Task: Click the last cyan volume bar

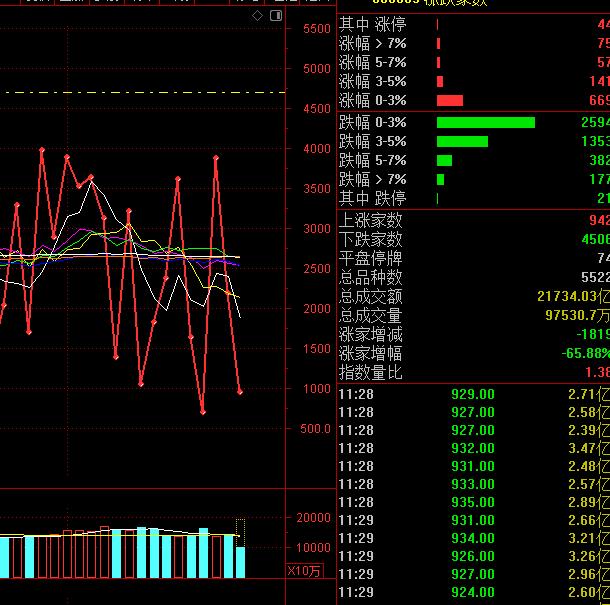Action: click(x=240, y=563)
